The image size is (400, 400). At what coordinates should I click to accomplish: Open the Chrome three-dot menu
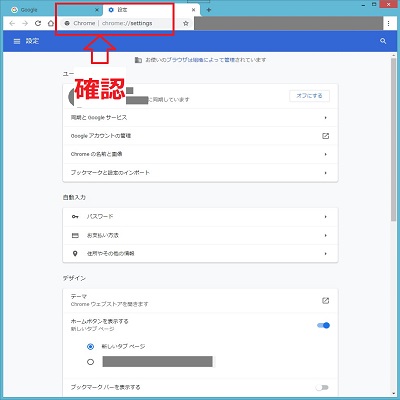tap(388, 23)
